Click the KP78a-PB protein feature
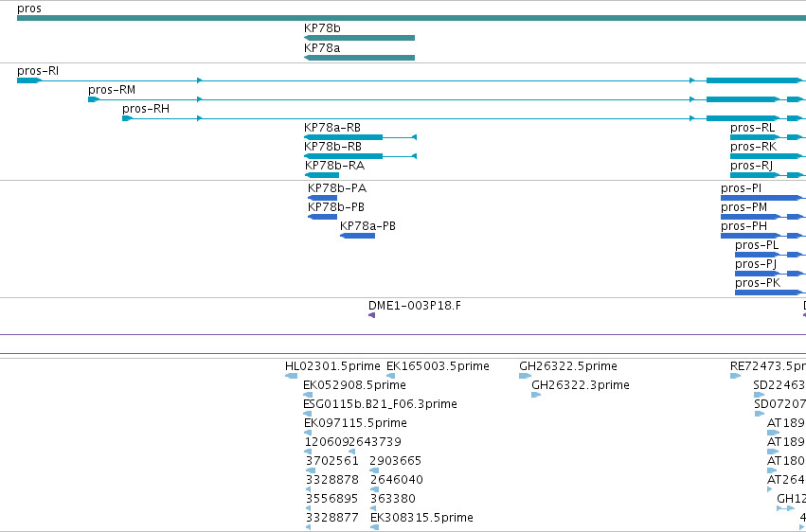Viewport: 806px width, 532px height. click(357, 236)
